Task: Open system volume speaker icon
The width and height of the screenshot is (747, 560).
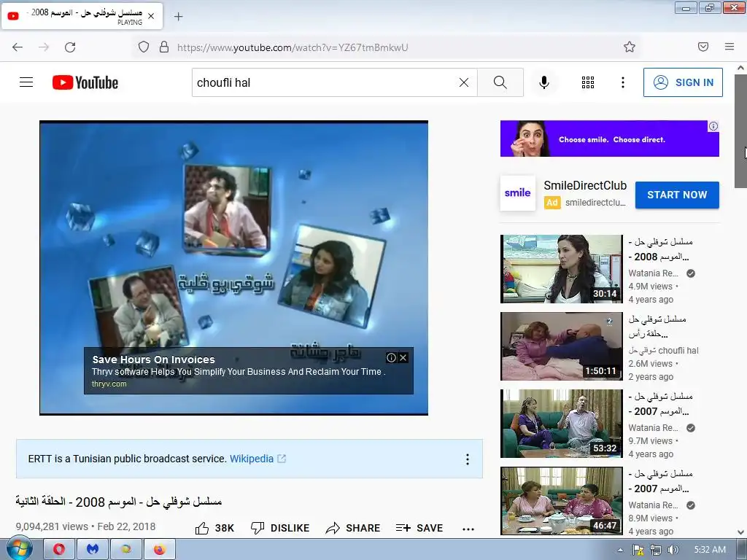Action: 673,550
